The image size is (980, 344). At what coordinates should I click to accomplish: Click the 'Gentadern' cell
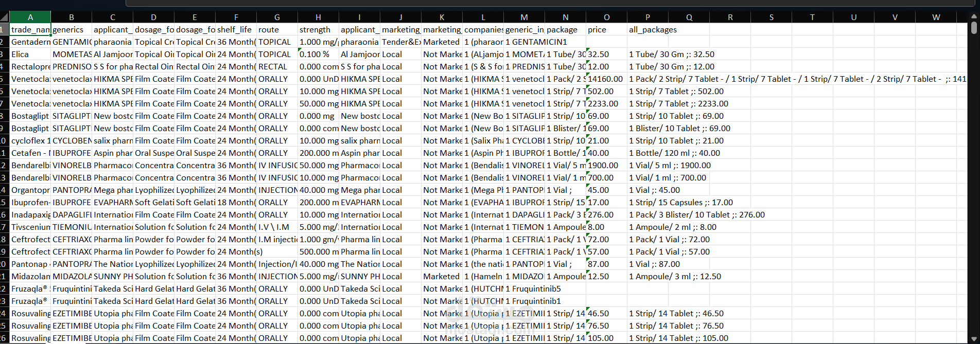click(x=30, y=42)
